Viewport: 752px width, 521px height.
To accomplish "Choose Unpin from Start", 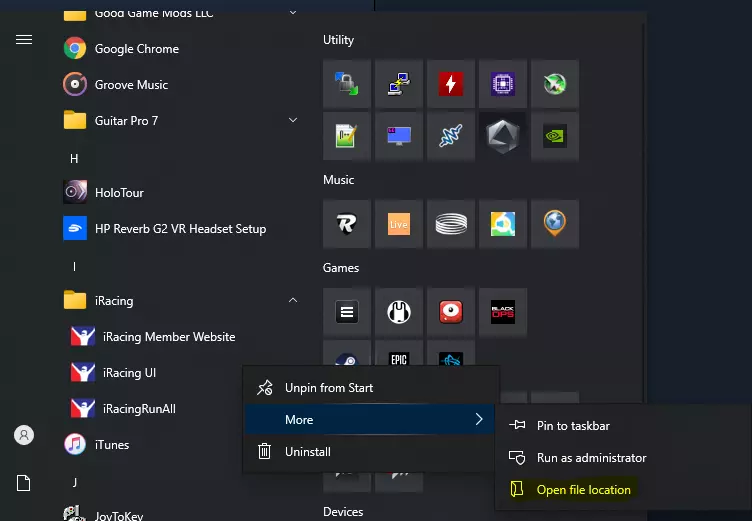I will click(369, 388).
